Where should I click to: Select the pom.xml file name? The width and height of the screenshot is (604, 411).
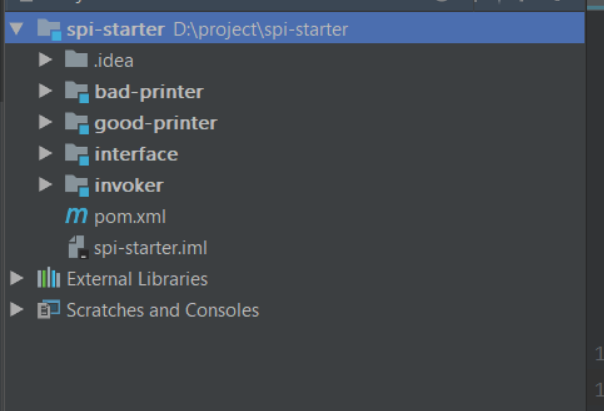(130, 216)
